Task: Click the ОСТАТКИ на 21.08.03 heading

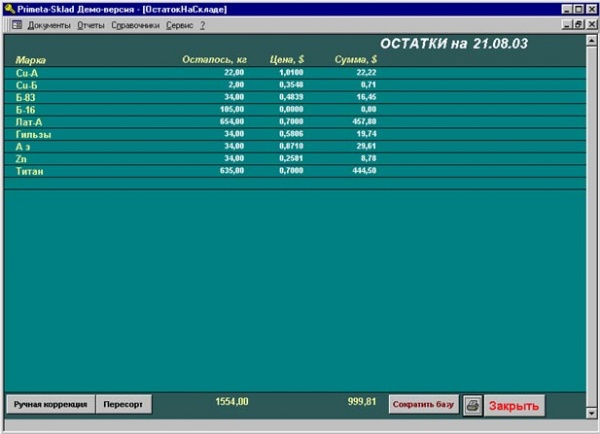Action: point(454,44)
